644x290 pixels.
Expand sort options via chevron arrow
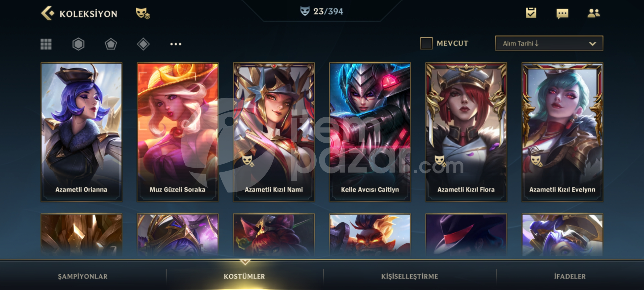click(x=592, y=44)
